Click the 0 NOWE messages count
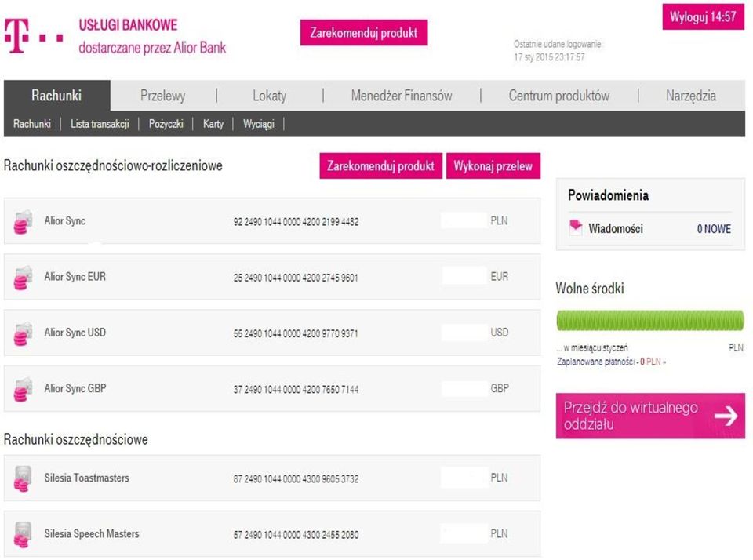753x560 pixels. coord(714,229)
